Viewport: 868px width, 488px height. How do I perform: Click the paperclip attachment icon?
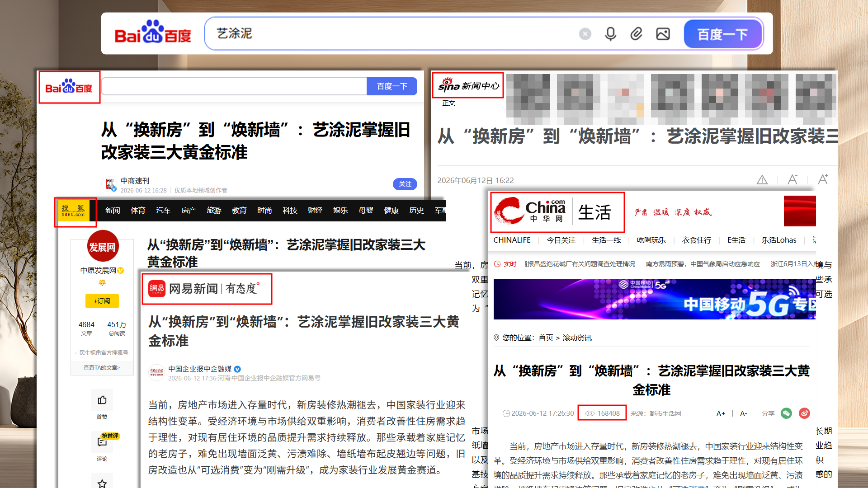pos(637,34)
